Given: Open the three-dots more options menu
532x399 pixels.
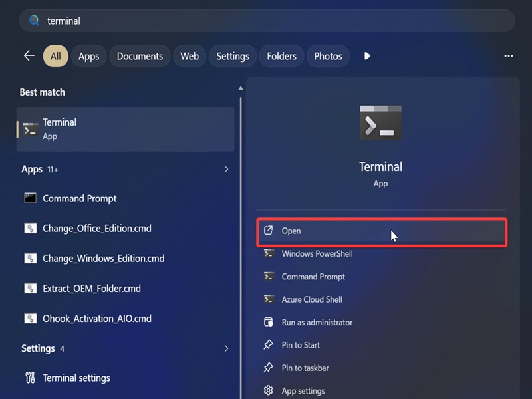Looking at the screenshot, I should coord(509,56).
